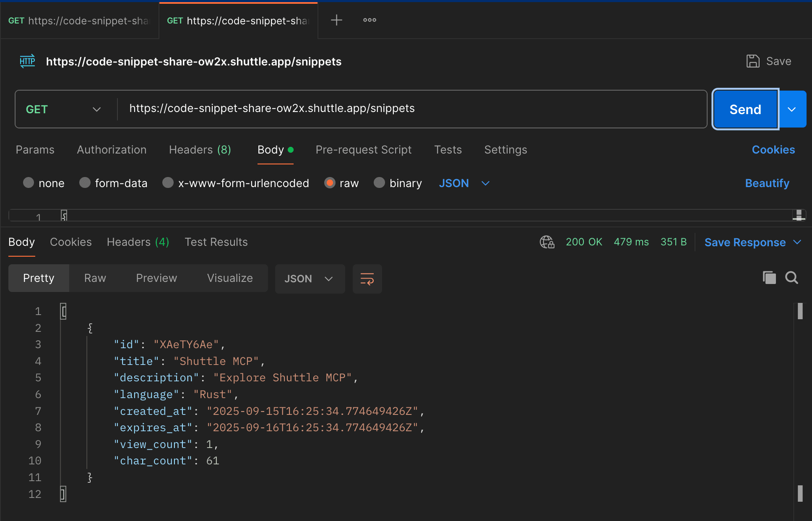Save the request using the Save icon

pyautogui.click(x=753, y=61)
